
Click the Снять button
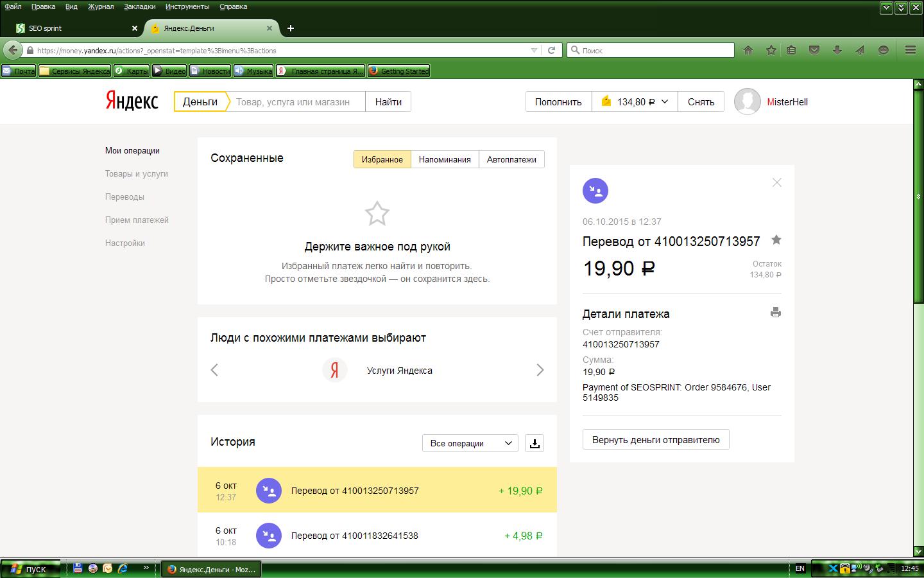[x=701, y=101]
